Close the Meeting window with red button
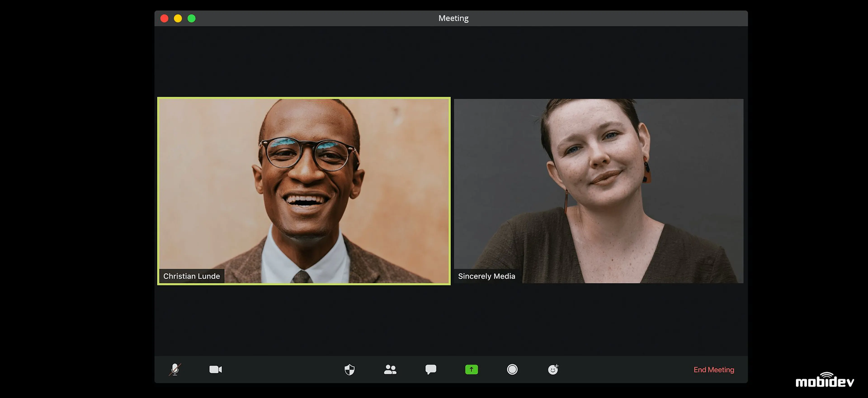Image resolution: width=868 pixels, height=398 pixels. point(164,18)
